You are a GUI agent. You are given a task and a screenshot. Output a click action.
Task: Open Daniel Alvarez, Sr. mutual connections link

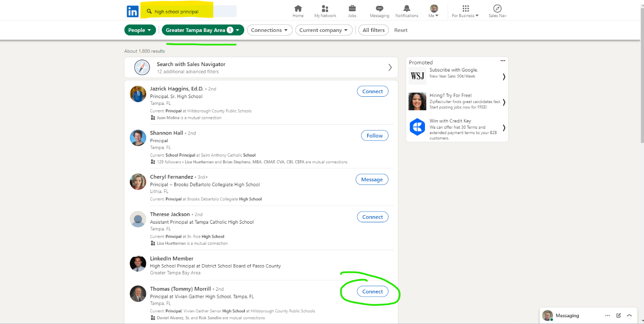point(210,318)
